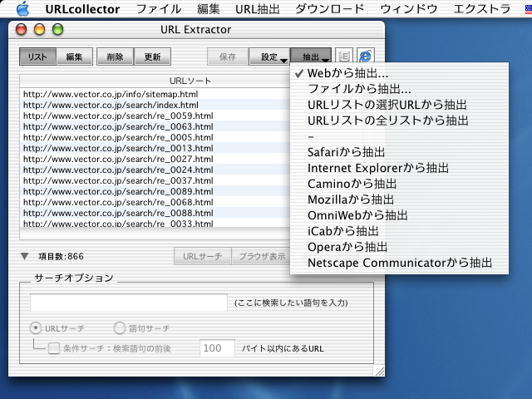Click the window resize grip corner
The image size is (532, 399).
pyautogui.click(x=380, y=372)
